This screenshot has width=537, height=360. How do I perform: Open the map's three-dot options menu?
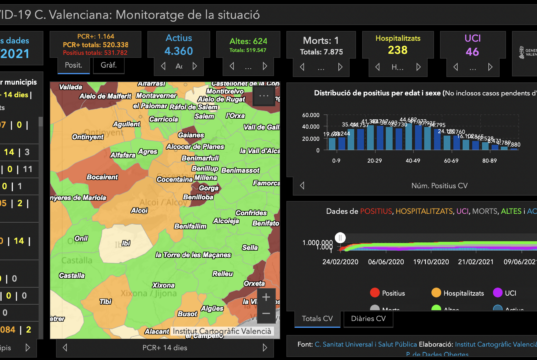(264, 96)
